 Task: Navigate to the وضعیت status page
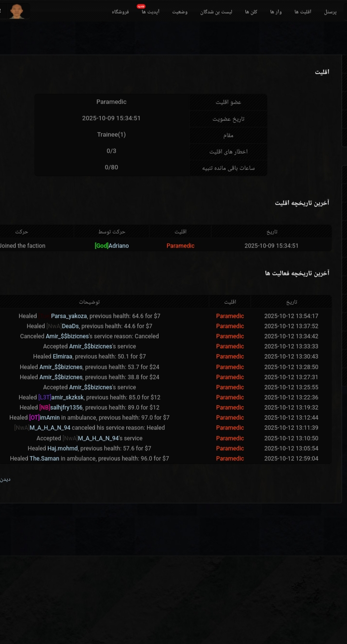pyautogui.click(x=180, y=12)
